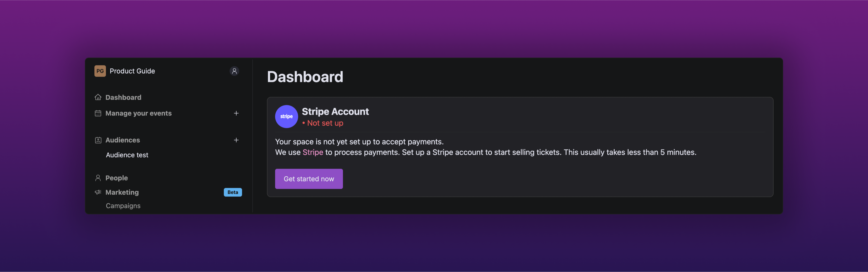Click the round Stripe logo
868x272 pixels.
pos(286,116)
